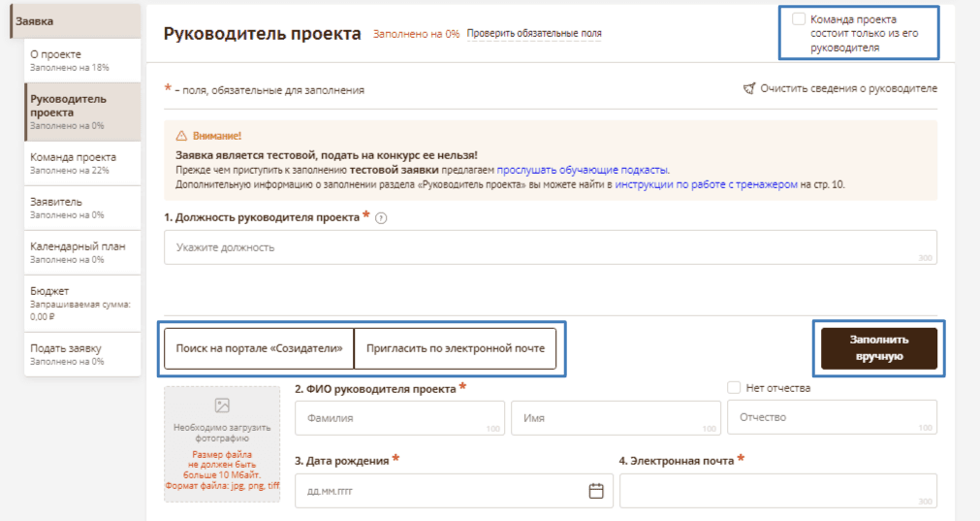Click into the 'Укажите должность' input field
The image size is (980, 521).
pyautogui.click(x=549, y=247)
